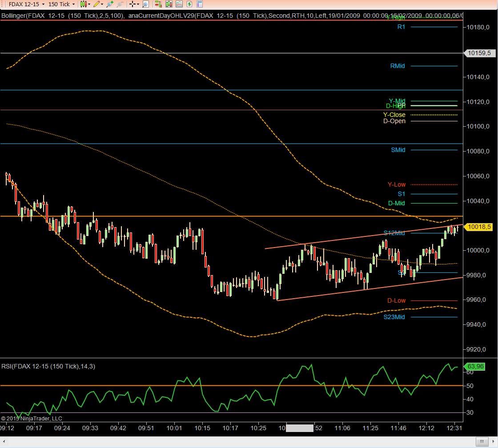Image resolution: width=498 pixels, height=448 pixels.
Task: Click the RMid pivot label
Action: click(x=398, y=66)
